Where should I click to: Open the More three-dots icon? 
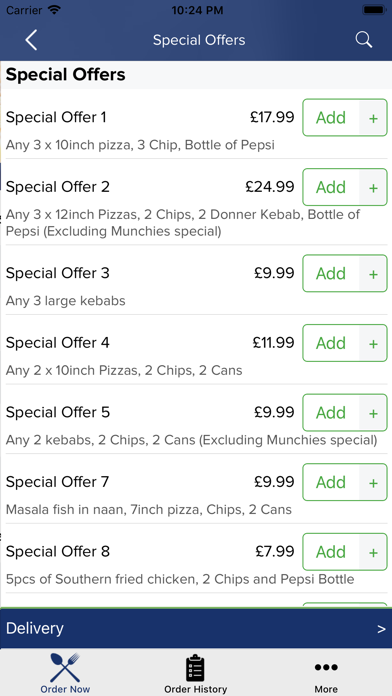point(326,667)
